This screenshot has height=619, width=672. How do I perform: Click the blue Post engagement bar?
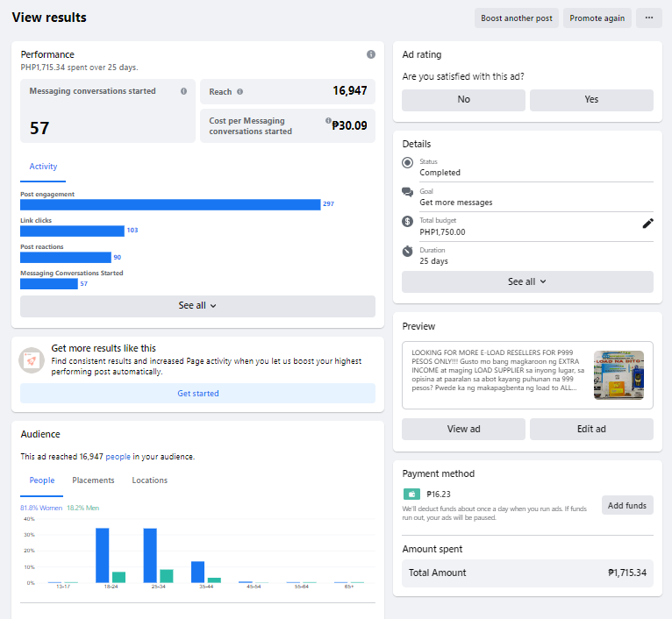click(x=170, y=204)
